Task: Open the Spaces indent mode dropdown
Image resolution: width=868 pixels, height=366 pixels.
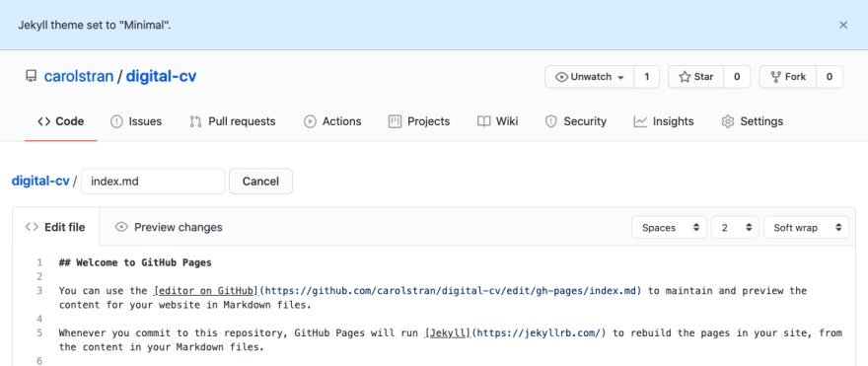Action: click(670, 227)
